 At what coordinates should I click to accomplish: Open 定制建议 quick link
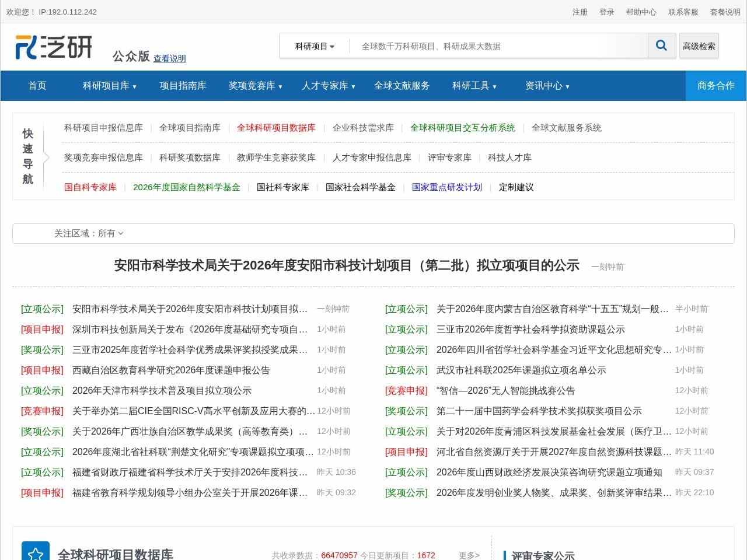[516, 187]
